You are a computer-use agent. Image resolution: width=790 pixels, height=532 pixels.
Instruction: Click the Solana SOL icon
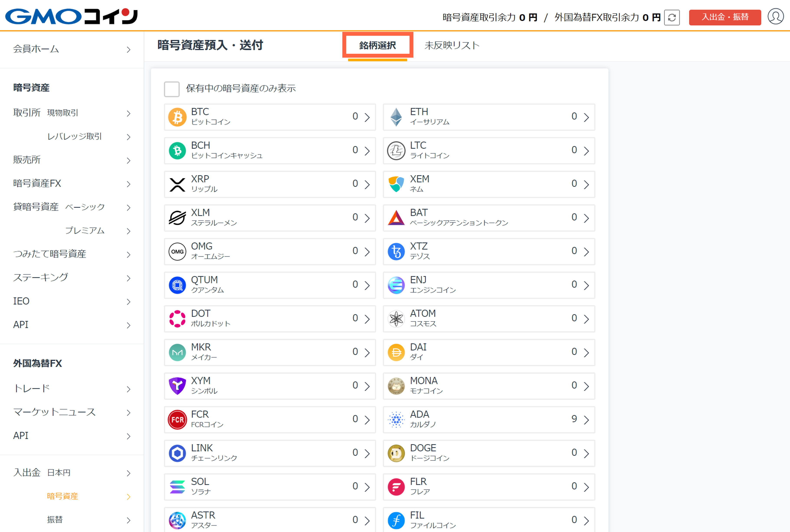[x=177, y=486]
